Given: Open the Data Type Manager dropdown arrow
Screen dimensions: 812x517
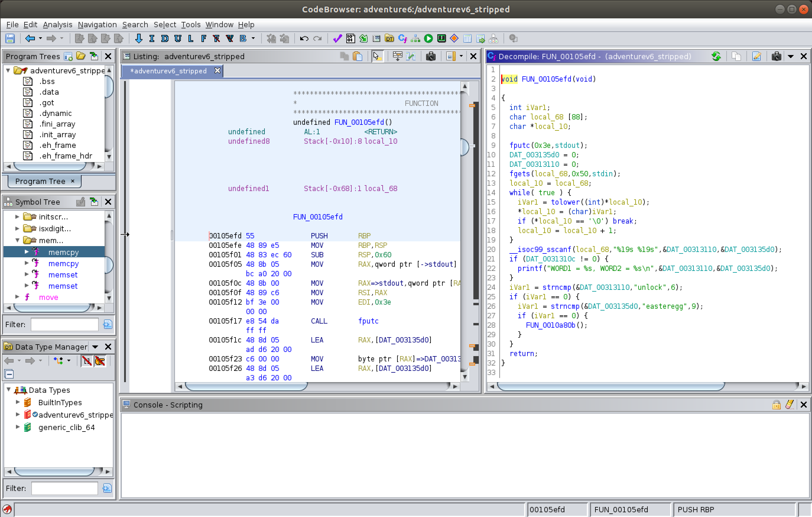Looking at the screenshot, I should (x=95, y=347).
